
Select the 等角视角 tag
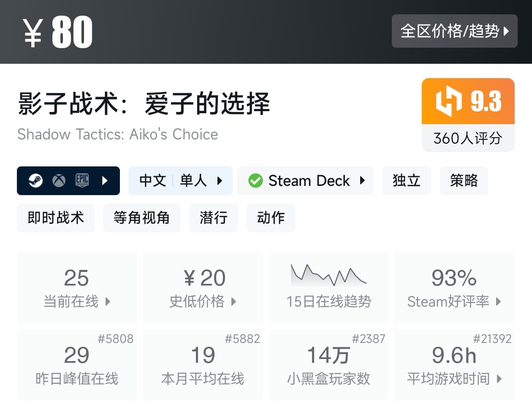click(141, 218)
